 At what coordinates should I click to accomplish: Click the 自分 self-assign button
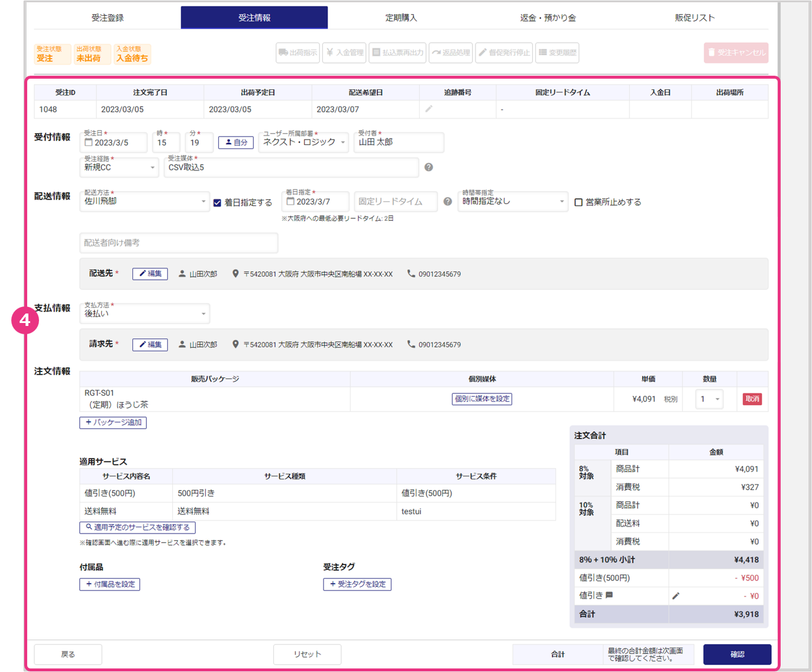click(236, 143)
